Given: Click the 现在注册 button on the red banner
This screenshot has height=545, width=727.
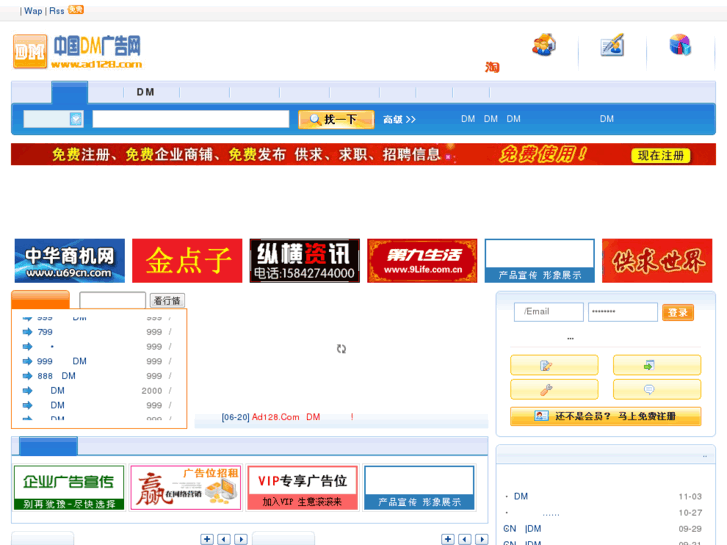Looking at the screenshot, I should click(x=661, y=155).
